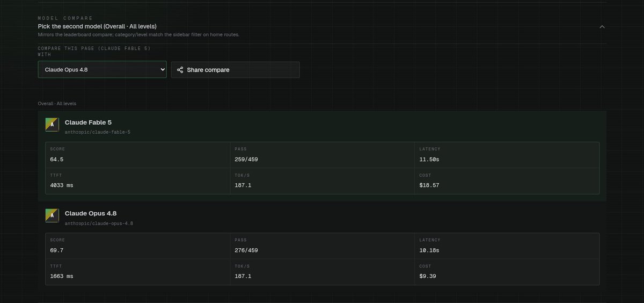The height and width of the screenshot is (303, 644).
Task: Click the Compare this page (Claude Fable 5) label
Action: click(94, 51)
